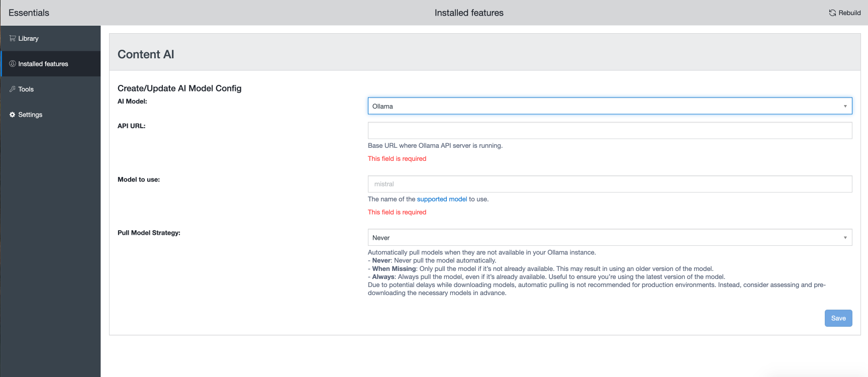Click the Rebuild refresh icon

click(x=832, y=13)
